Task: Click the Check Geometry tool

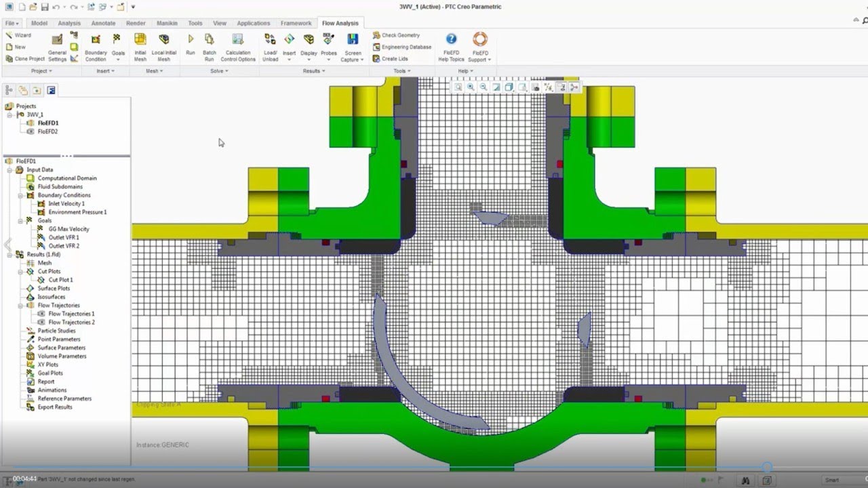Action: point(396,35)
